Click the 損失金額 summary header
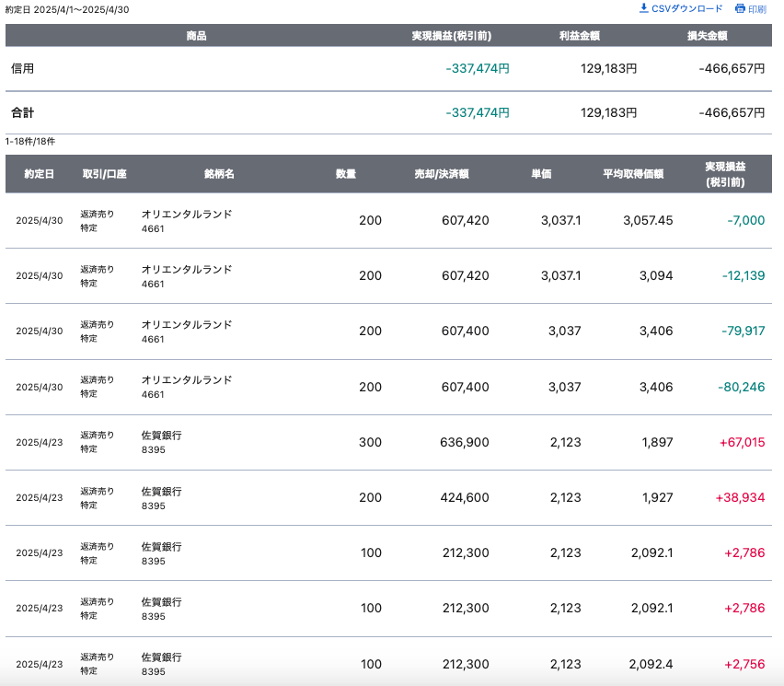This screenshot has height=686, width=784. click(707, 36)
